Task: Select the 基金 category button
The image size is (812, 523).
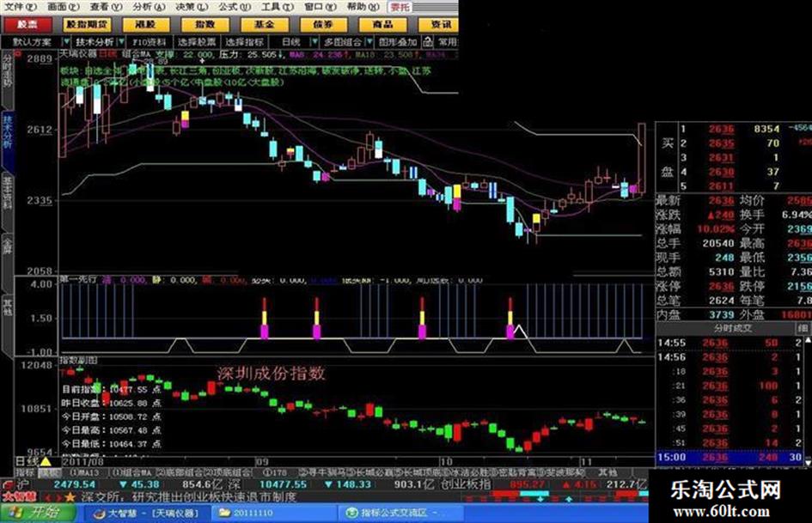Action: coord(264,24)
